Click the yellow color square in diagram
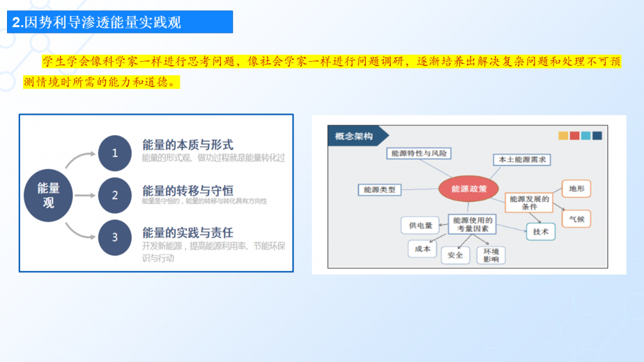Screen dimensions: 644x362 pyautogui.click(x=563, y=136)
